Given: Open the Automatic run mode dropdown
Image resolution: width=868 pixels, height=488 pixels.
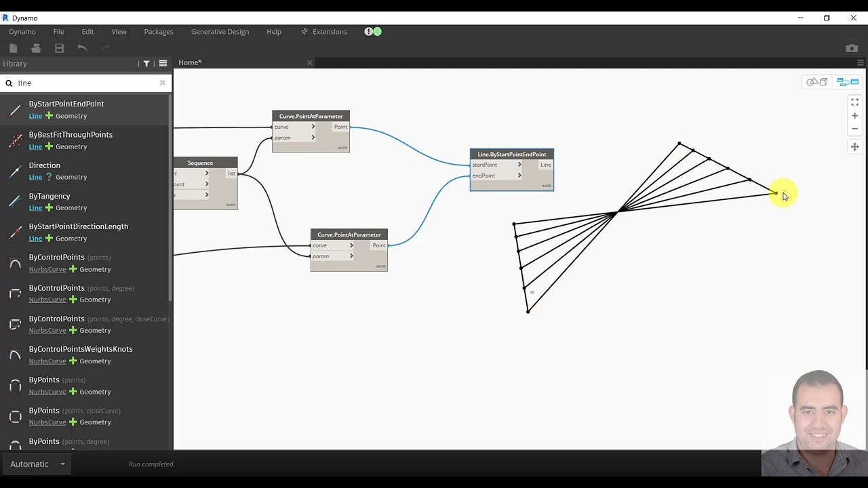Looking at the screenshot, I should pos(37,464).
